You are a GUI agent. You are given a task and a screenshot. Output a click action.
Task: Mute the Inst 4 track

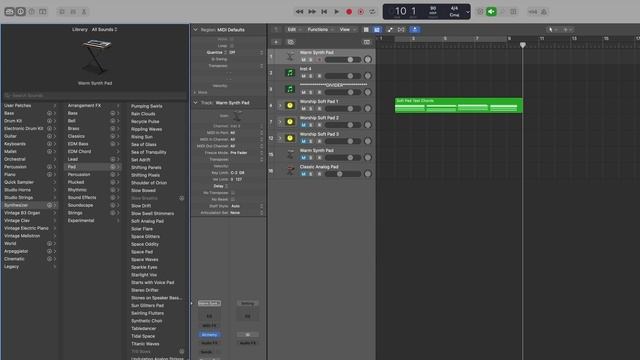303,76
